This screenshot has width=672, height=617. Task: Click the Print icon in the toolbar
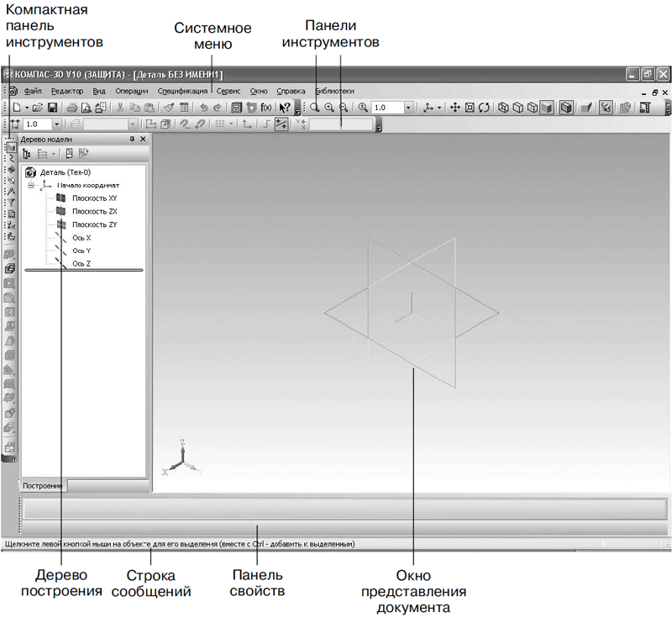[x=72, y=108]
